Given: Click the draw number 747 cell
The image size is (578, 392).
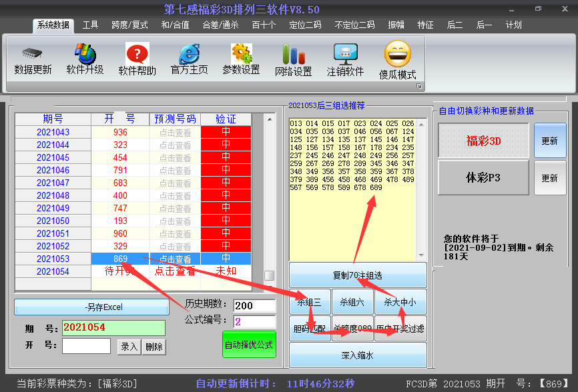Looking at the screenshot, I should [120, 208].
